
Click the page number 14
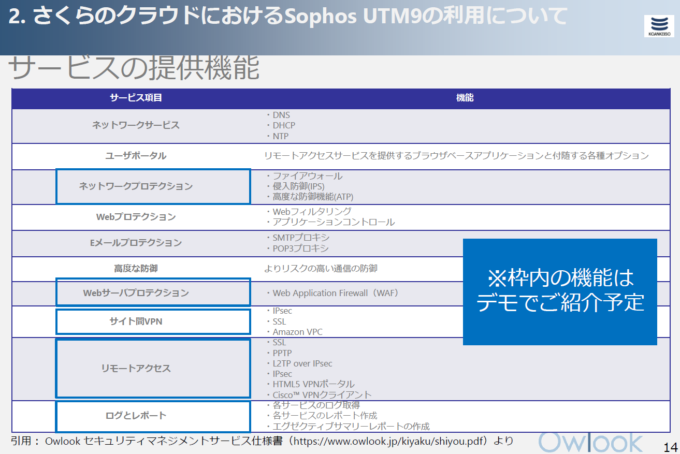click(x=670, y=447)
